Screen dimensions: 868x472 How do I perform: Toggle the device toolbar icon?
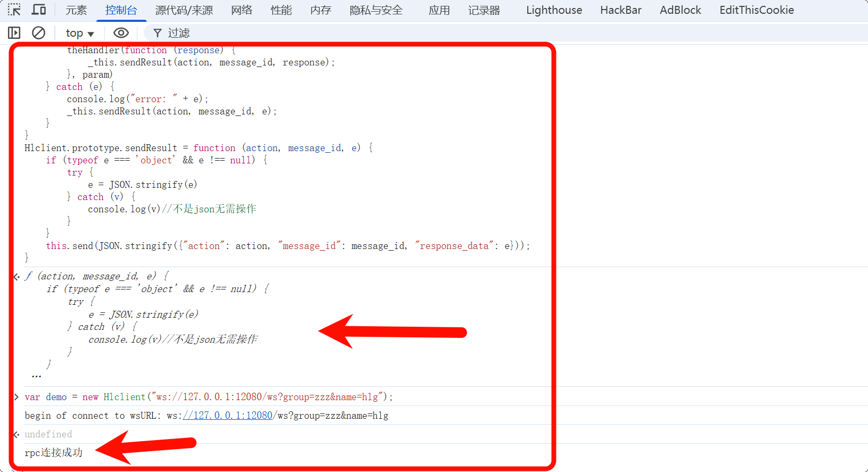coord(39,10)
